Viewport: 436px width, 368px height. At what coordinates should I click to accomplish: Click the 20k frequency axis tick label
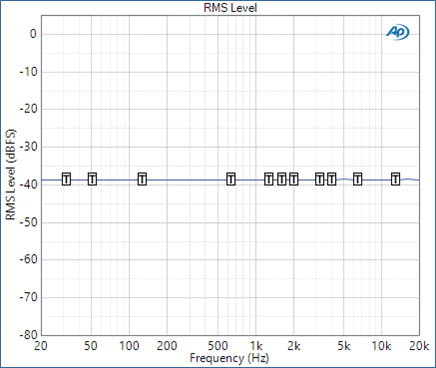pyautogui.click(x=419, y=346)
